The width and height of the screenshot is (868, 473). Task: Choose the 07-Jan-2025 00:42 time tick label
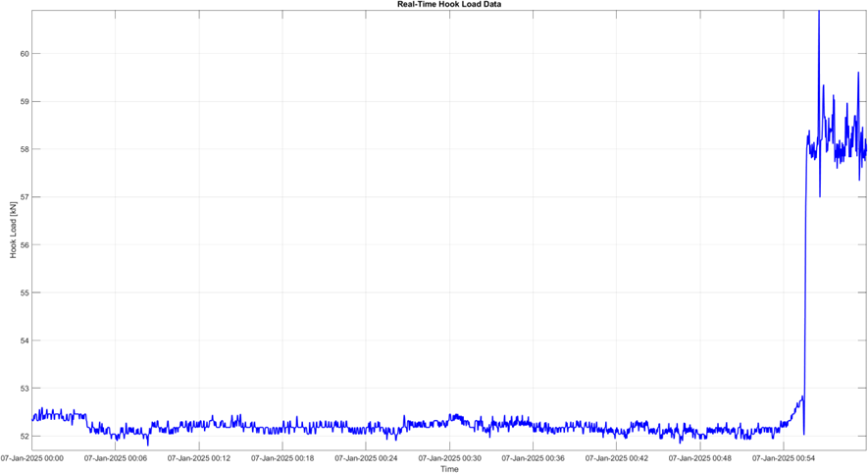pos(618,457)
